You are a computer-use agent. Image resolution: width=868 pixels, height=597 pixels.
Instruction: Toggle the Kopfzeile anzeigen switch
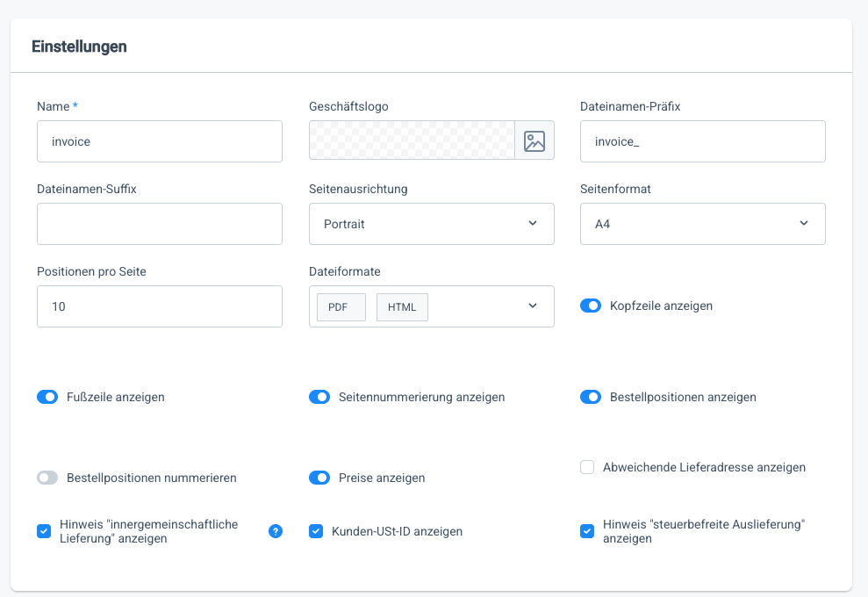[591, 306]
